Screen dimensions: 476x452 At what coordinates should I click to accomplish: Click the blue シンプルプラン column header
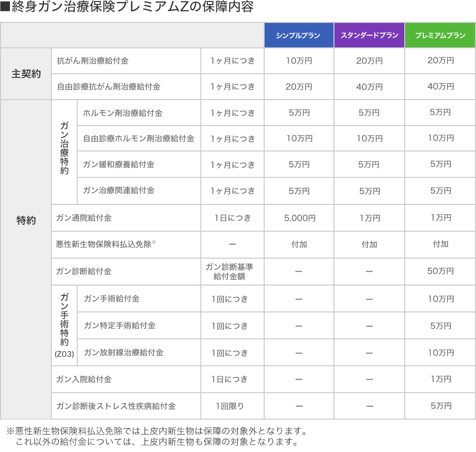299,35
